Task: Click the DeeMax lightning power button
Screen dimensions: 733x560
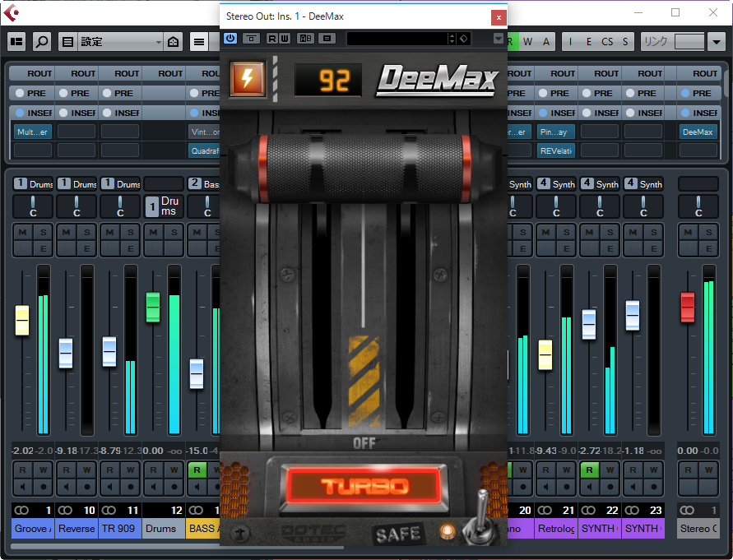Action: 248,78
